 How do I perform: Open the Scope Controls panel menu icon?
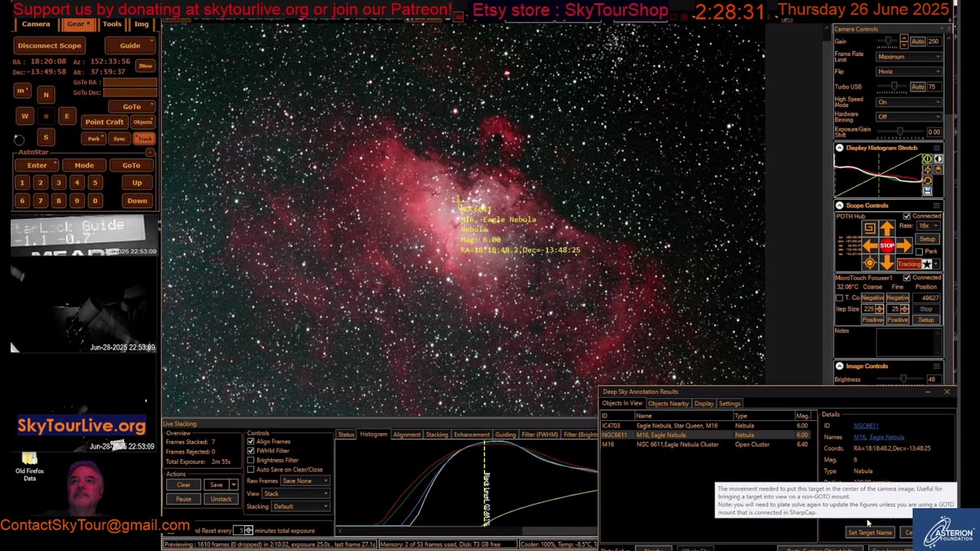coord(937,205)
